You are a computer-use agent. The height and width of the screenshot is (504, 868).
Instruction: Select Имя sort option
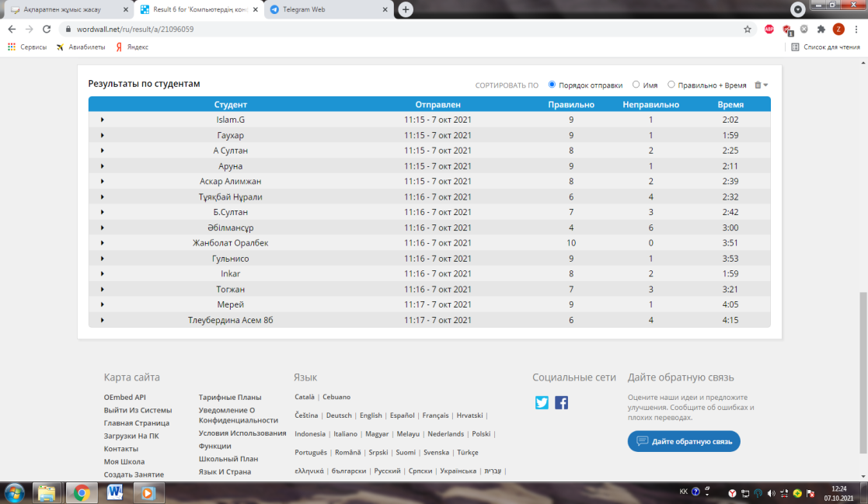(x=636, y=85)
